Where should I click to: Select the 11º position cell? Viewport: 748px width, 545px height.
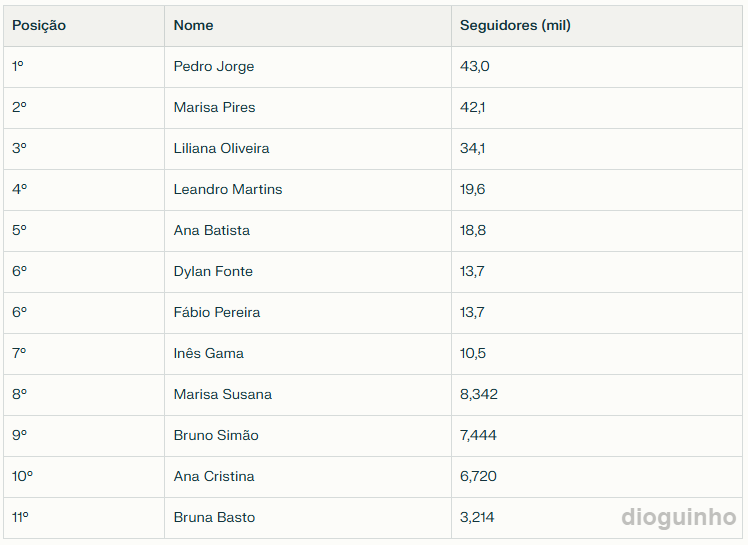click(x=21, y=517)
